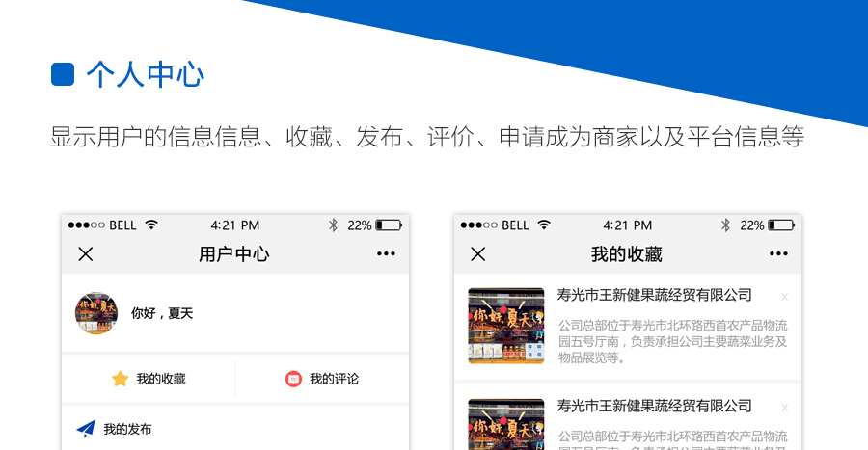Tap the X icon in 我的收藏 header
868x450 pixels.
point(477,254)
